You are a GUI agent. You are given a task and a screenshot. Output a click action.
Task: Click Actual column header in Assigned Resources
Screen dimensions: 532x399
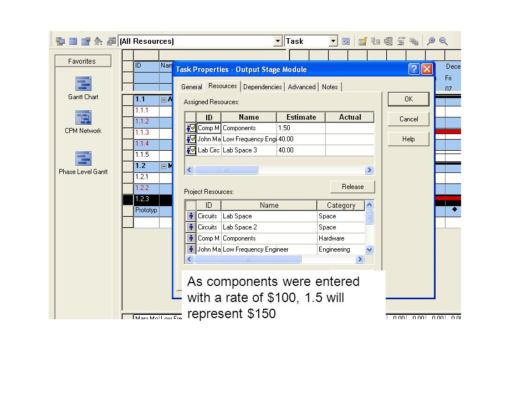(350, 117)
